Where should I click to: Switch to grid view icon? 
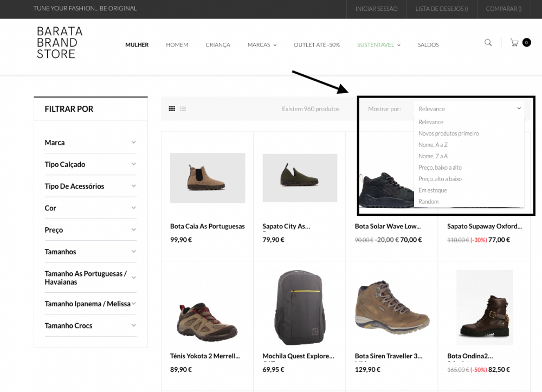[x=172, y=109]
